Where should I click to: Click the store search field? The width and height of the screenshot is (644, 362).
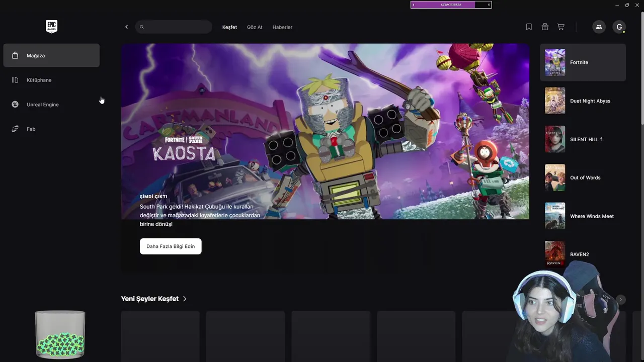[174, 27]
